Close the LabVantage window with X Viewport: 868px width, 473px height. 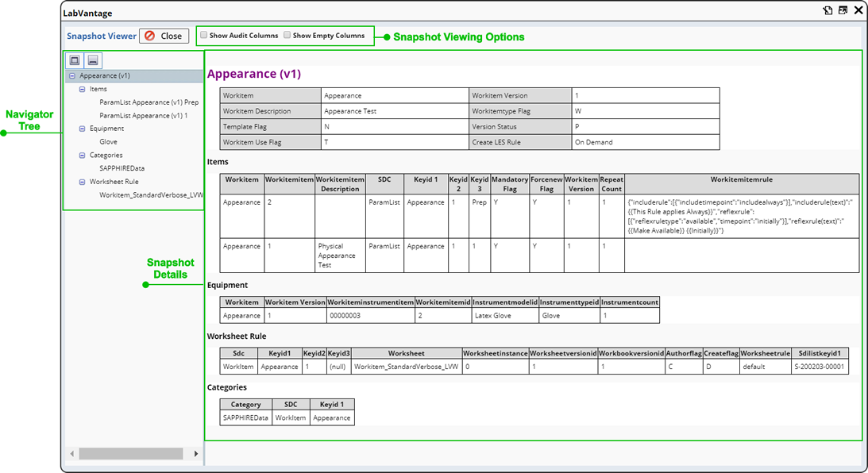(x=858, y=10)
